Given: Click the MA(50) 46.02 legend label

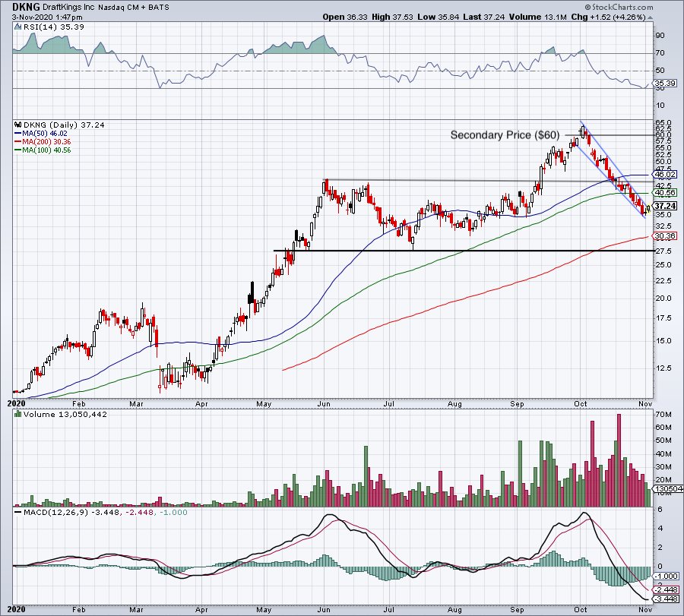Looking at the screenshot, I should pos(45,134).
